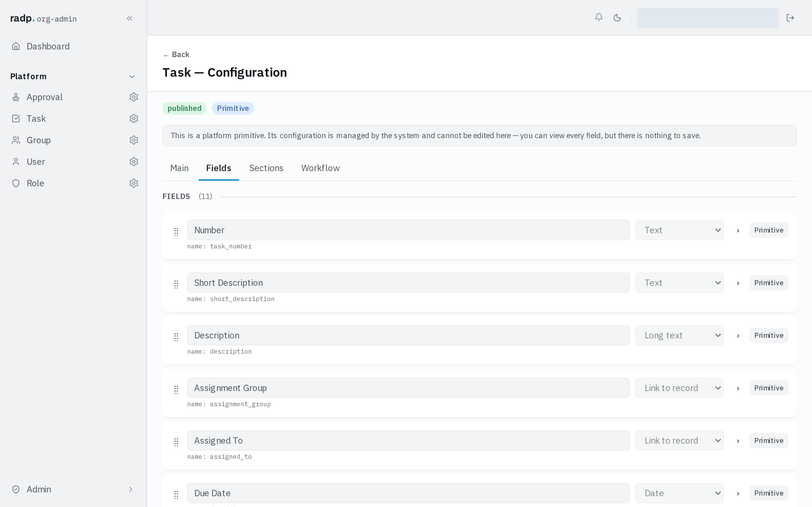Click drag handle for Assigned To field
812x507 pixels.
(x=176, y=442)
